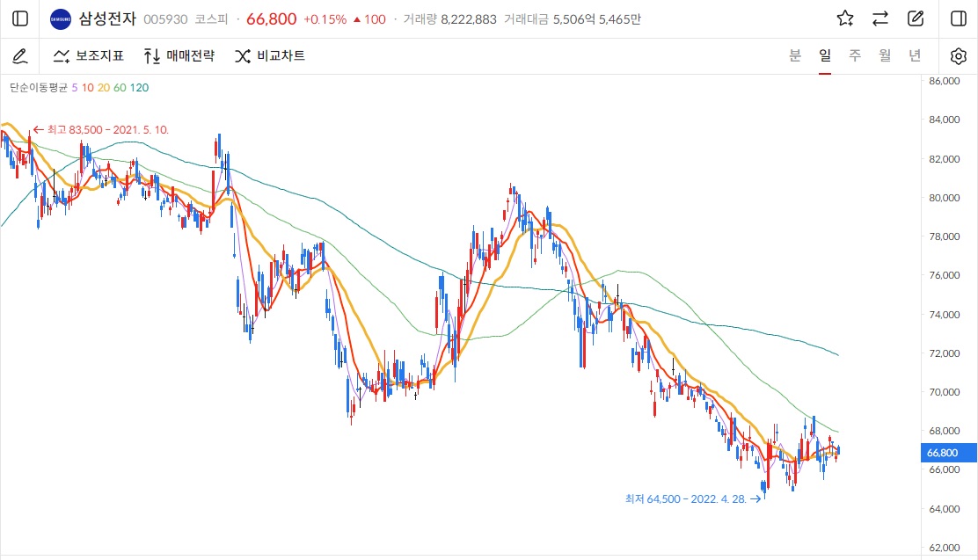Open 비교차트 comparison chart

[270, 56]
